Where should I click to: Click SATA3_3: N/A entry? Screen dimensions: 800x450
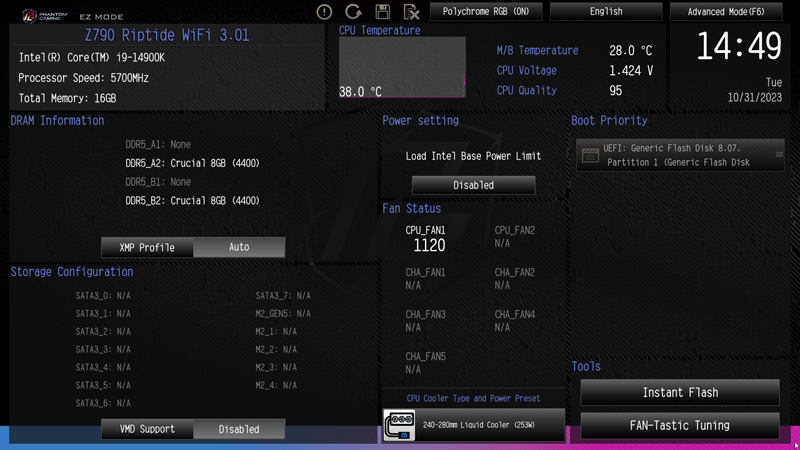point(103,349)
